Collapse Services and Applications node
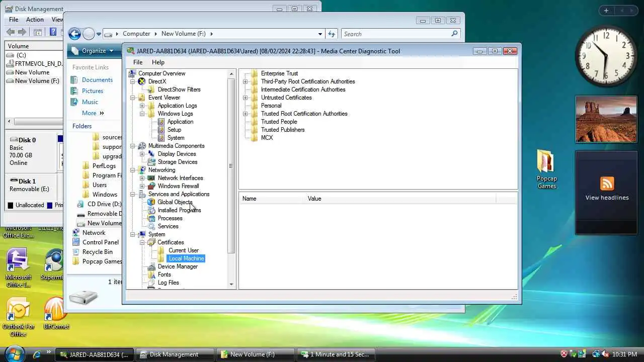The image size is (644, 362). point(133,194)
